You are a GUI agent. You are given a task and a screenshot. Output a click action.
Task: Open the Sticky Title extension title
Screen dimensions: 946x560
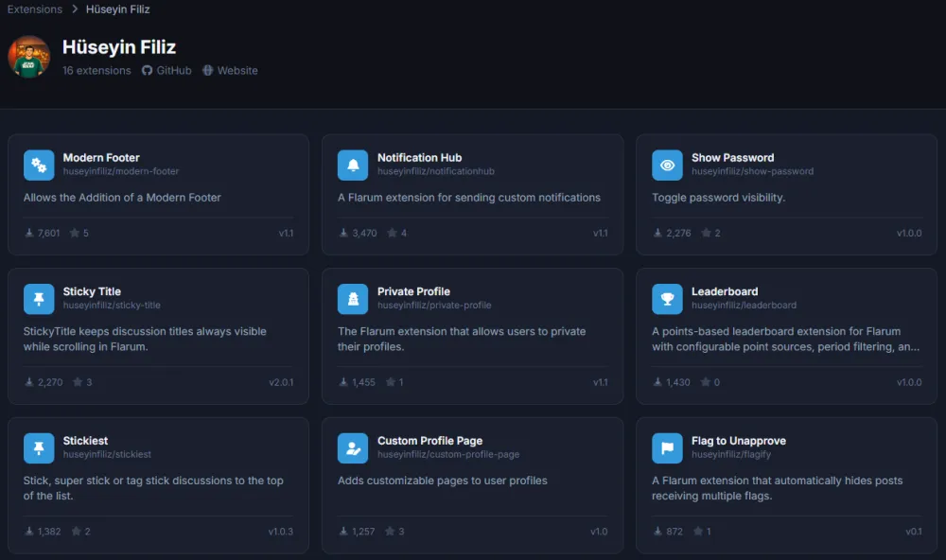tap(92, 291)
